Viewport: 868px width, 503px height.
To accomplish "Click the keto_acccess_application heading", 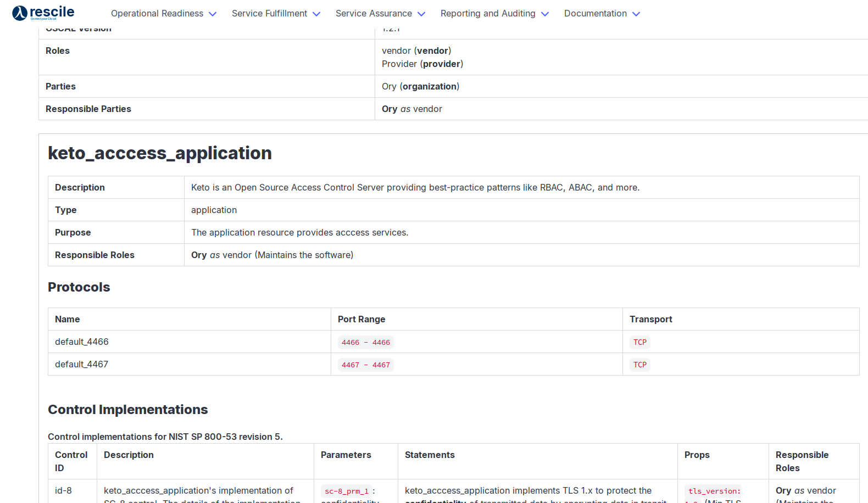I will pyautogui.click(x=160, y=153).
